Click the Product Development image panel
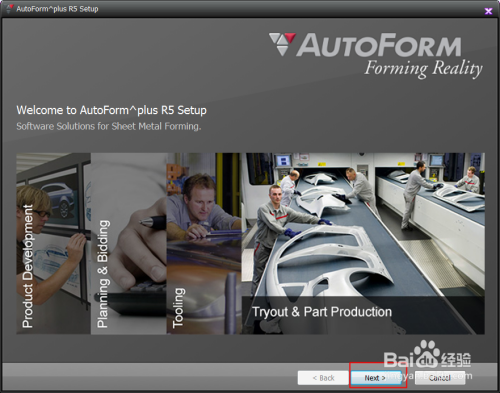This screenshot has width=500, height=393. 53,244
